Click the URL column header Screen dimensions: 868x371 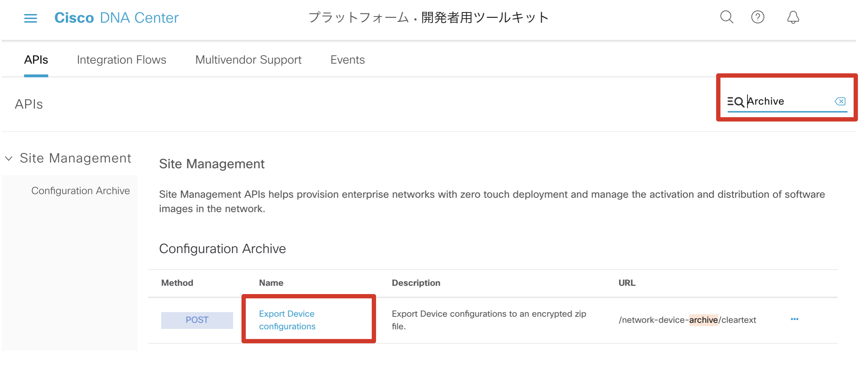(627, 283)
